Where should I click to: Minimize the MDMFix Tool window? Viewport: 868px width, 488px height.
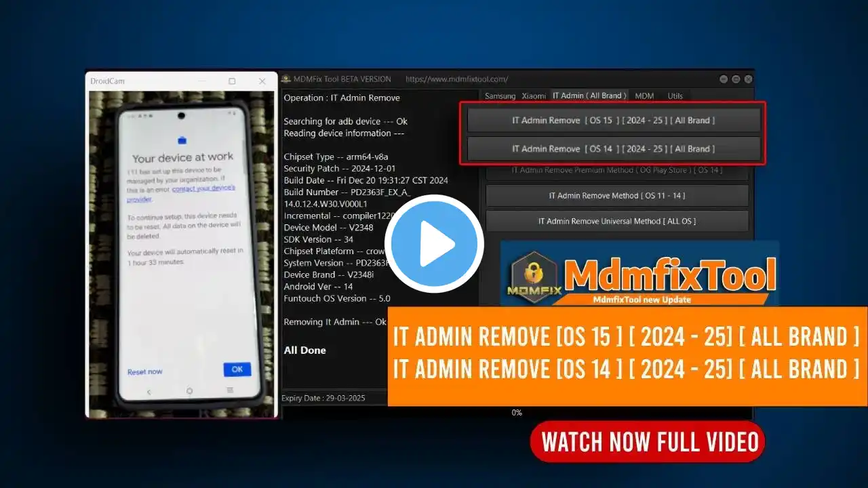point(724,79)
